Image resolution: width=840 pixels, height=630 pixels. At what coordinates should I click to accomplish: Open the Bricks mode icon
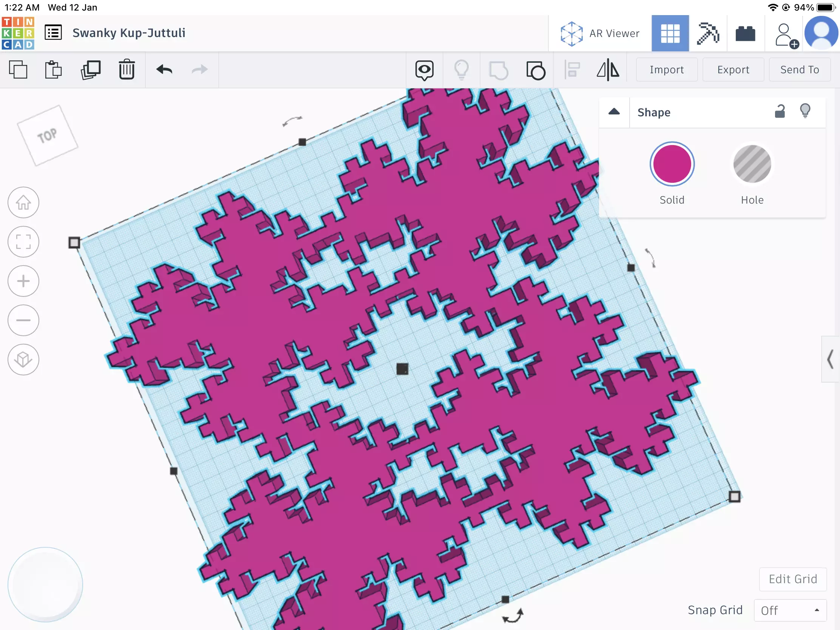coord(745,33)
